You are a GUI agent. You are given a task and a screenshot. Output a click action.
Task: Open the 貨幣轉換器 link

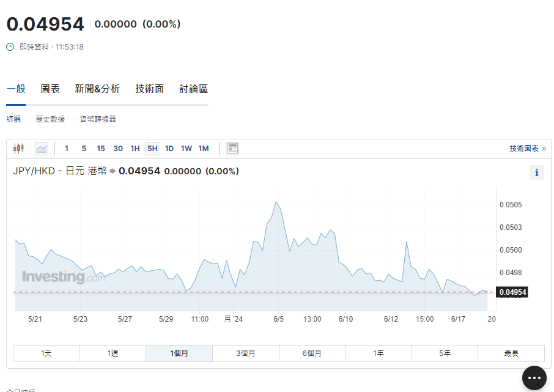point(98,119)
